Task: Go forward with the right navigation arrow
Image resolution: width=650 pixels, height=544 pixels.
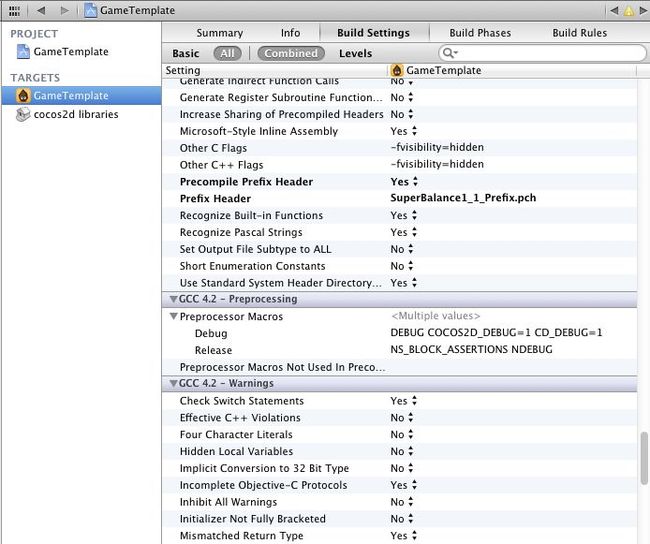Action: tap(64, 10)
